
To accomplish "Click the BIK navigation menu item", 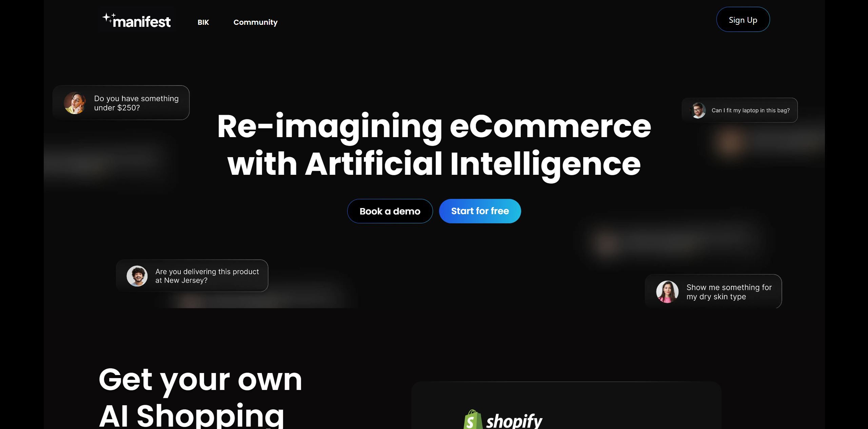I will [203, 22].
